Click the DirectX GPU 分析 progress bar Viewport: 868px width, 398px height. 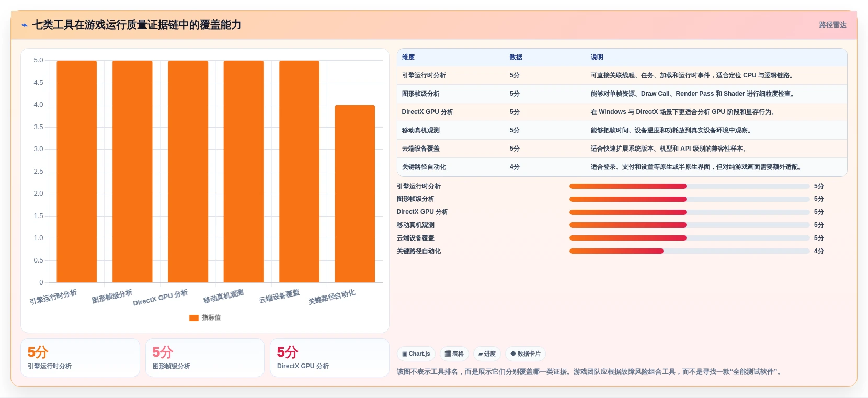[689, 212]
